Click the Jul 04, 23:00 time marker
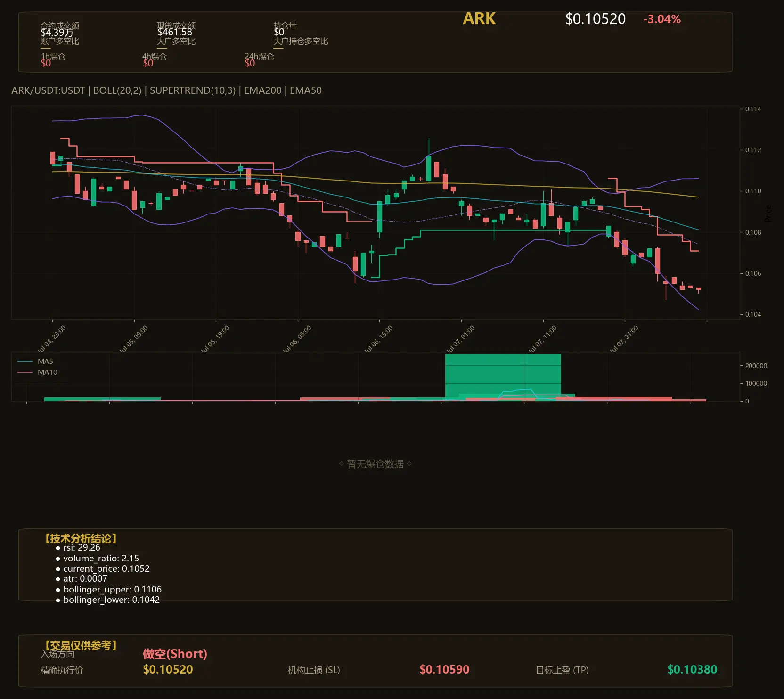Screen dimensions: 784x699 pyautogui.click(x=52, y=338)
